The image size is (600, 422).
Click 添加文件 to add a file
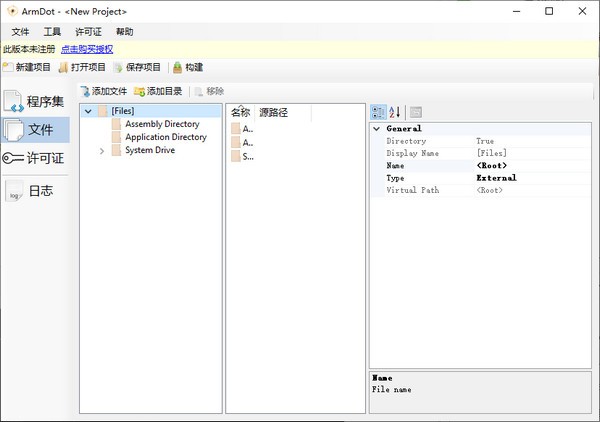click(x=104, y=91)
